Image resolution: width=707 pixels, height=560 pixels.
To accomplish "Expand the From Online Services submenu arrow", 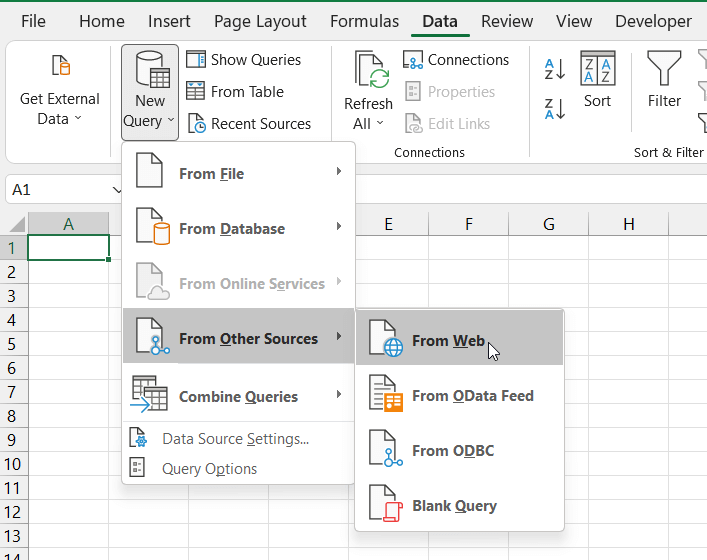I will (339, 282).
